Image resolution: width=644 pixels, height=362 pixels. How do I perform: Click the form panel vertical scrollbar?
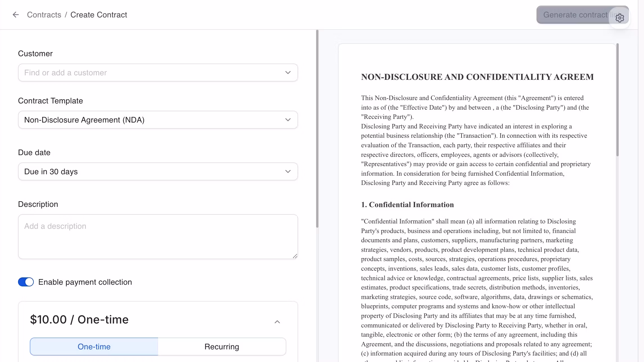(x=317, y=129)
